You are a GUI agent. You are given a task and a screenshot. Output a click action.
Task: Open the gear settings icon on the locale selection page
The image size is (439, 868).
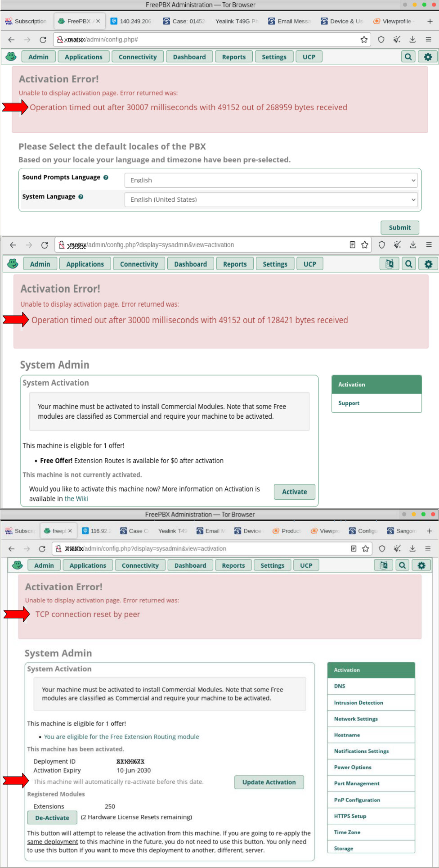point(428,57)
